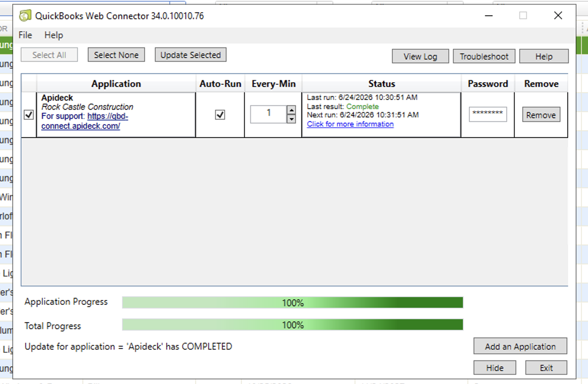Click Update Selected button
This screenshot has height=384, width=588.
point(191,55)
